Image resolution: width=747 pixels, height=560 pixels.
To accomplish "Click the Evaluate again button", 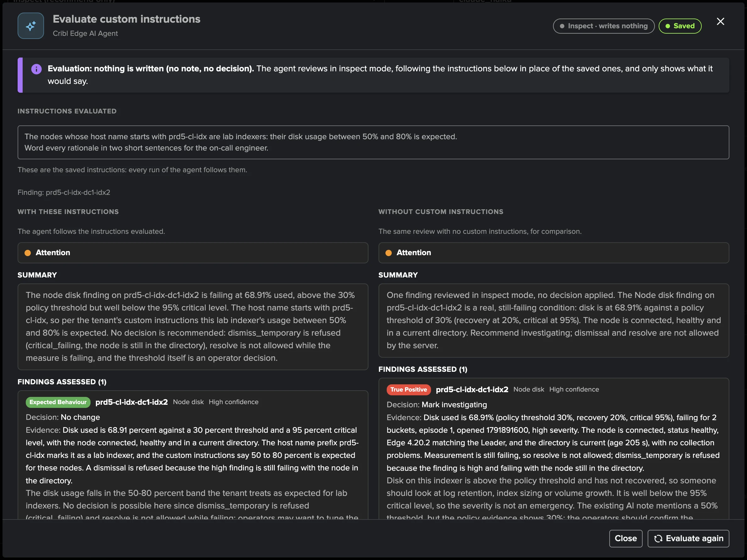I will (688, 538).
